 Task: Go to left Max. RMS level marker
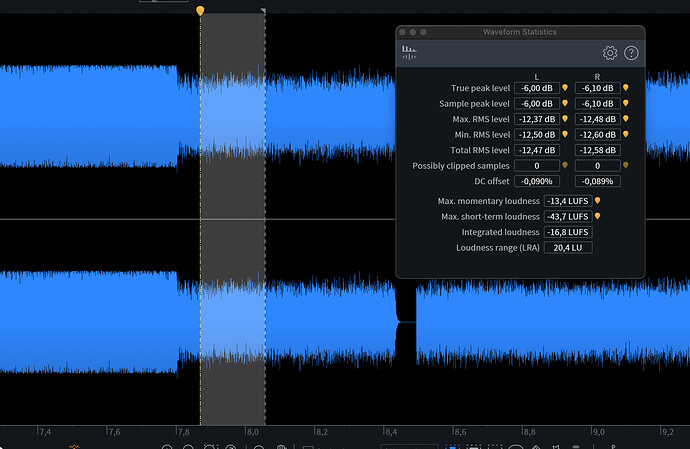pos(565,119)
